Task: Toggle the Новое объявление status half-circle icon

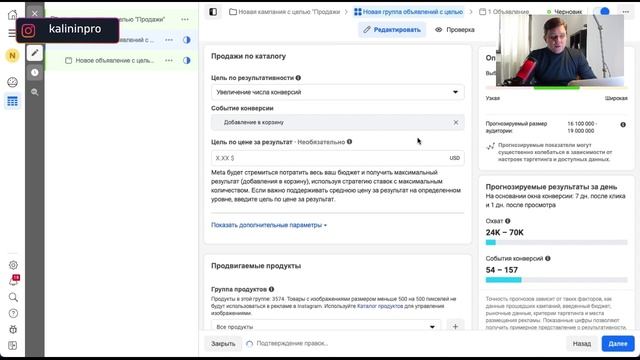Action: point(187,60)
